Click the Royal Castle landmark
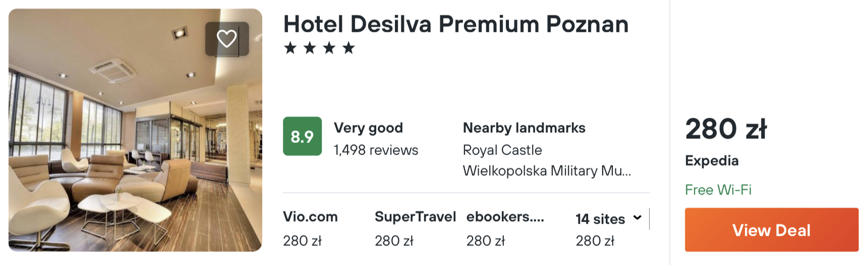868x265 pixels. click(x=502, y=150)
